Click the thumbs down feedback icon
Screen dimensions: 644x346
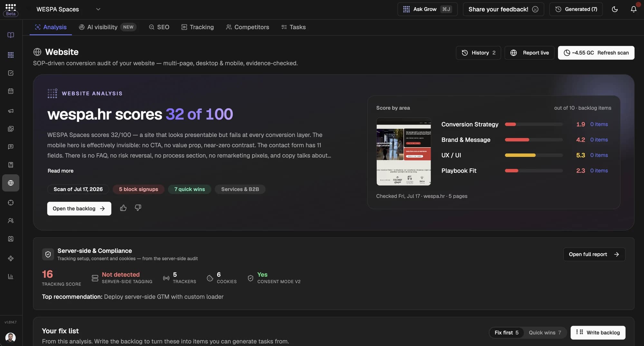pyautogui.click(x=138, y=208)
